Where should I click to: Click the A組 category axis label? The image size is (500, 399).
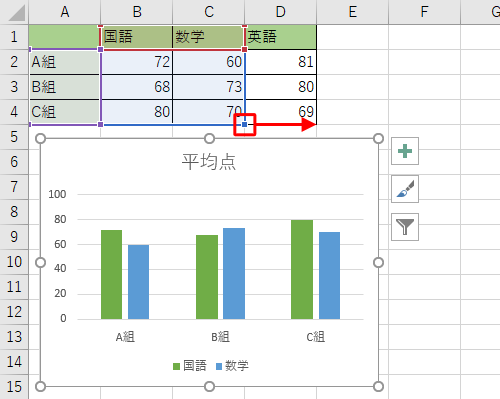coord(125,337)
